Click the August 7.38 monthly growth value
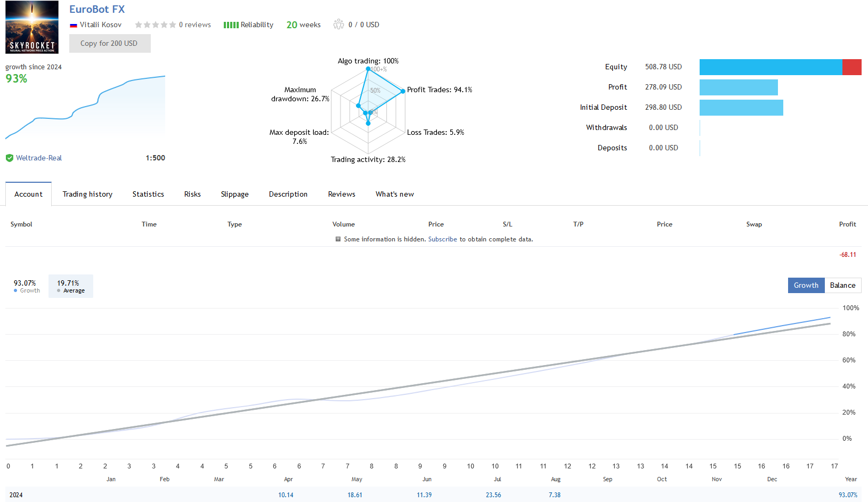Image resolution: width=868 pixels, height=502 pixels. [555, 495]
